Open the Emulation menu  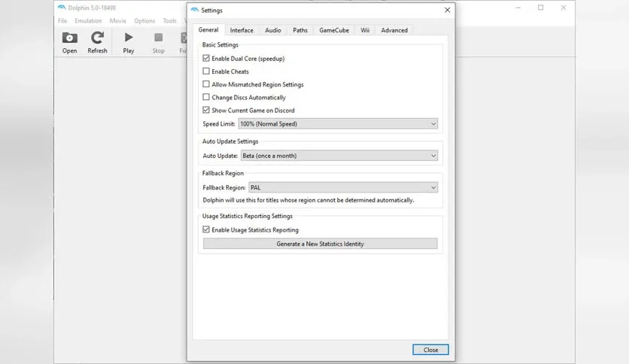click(x=88, y=21)
